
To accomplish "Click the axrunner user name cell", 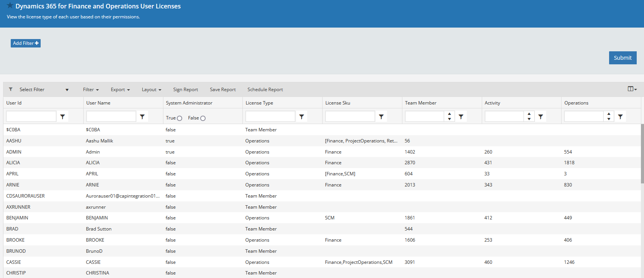I will point(96,207).
